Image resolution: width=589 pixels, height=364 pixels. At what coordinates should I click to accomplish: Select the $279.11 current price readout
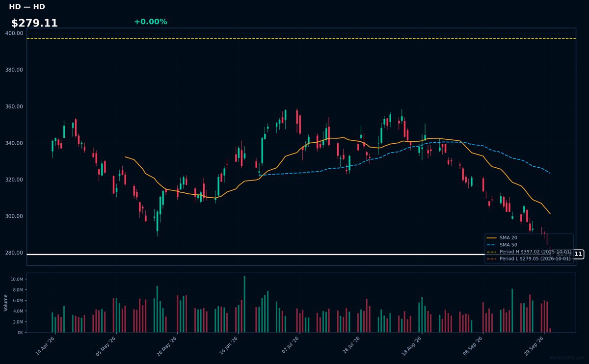coord(34,23)
